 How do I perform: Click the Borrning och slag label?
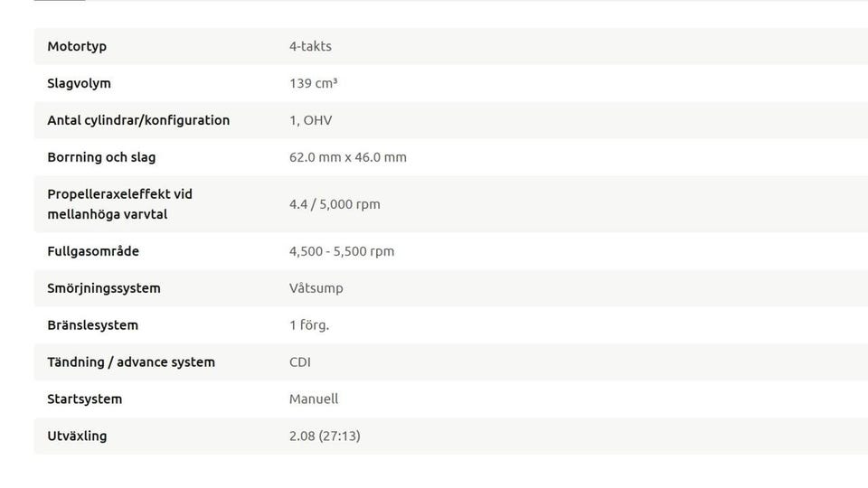click(101, 157)
